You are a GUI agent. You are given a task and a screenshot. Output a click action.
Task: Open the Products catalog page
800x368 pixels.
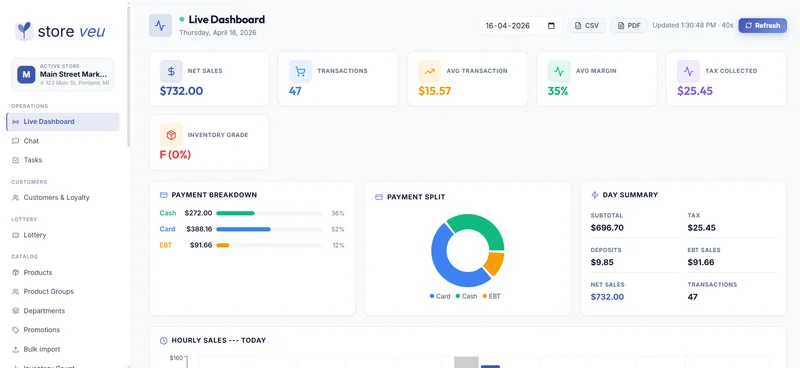[63, 273]
